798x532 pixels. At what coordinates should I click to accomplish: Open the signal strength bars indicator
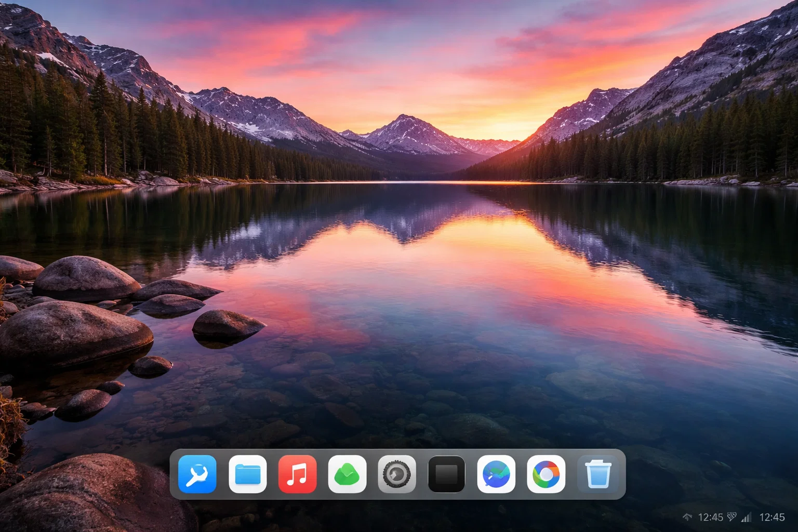747,517
